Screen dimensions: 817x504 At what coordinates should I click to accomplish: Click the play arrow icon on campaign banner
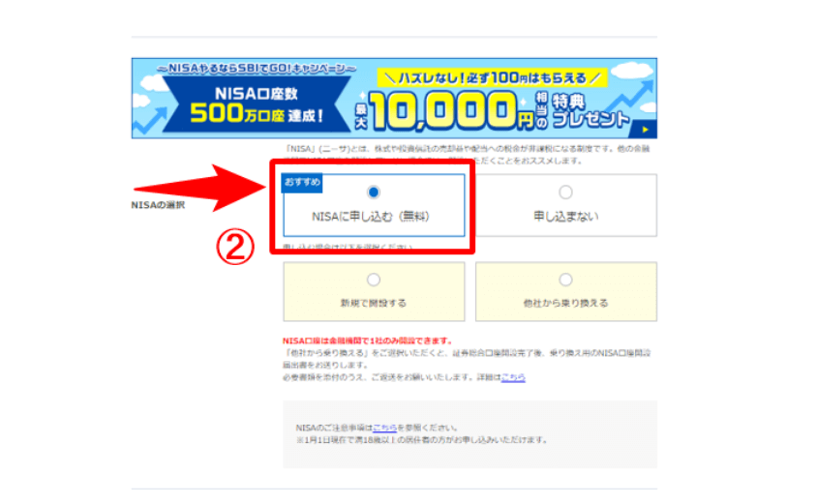[x=645, y=130]
